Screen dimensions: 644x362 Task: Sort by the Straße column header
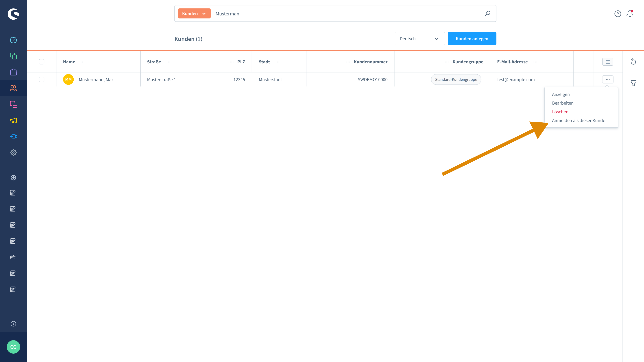(x=154, y=62)
